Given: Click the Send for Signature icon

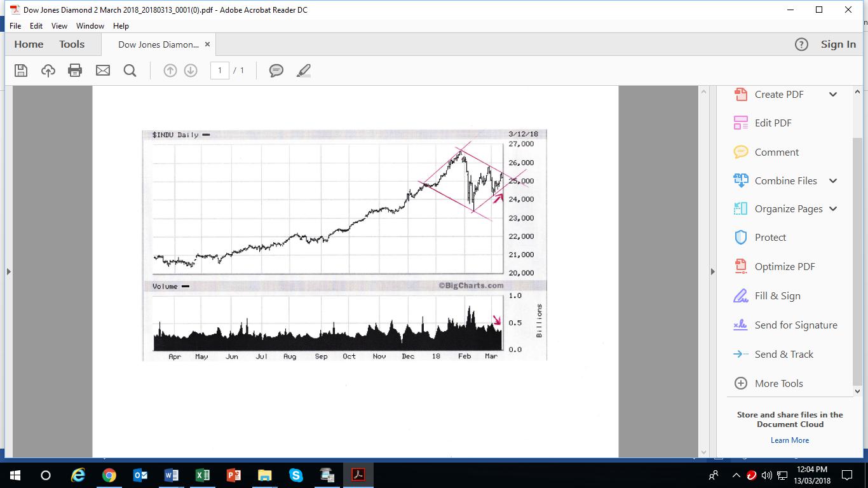Looking at the screenshot, I should (741, 325).
